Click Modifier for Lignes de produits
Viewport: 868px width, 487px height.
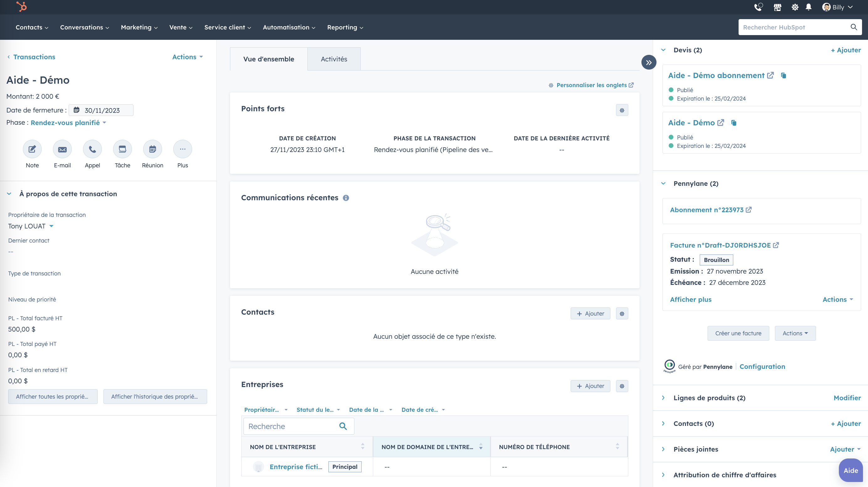pyautogui.click(x=847, y=398)
